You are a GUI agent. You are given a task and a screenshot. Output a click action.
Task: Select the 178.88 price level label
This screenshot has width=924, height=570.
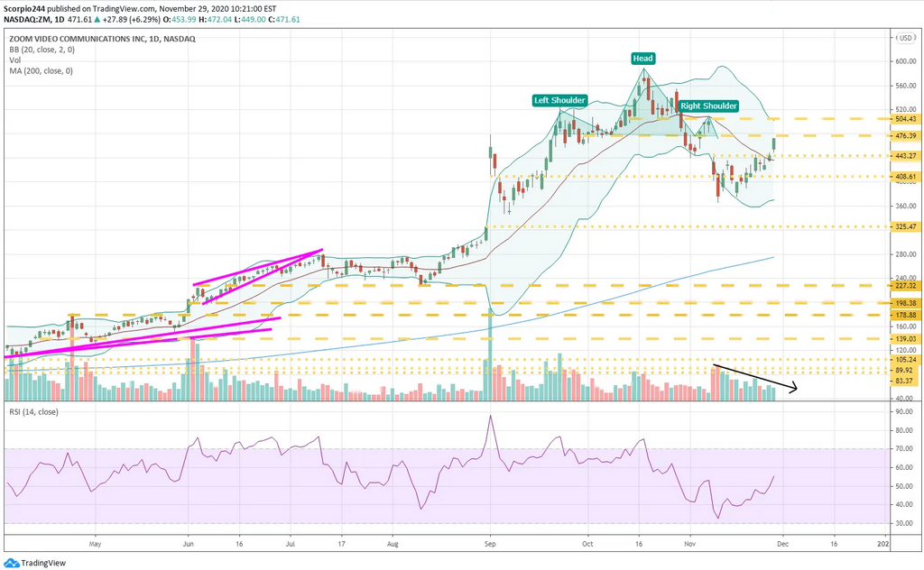point(904,316)
